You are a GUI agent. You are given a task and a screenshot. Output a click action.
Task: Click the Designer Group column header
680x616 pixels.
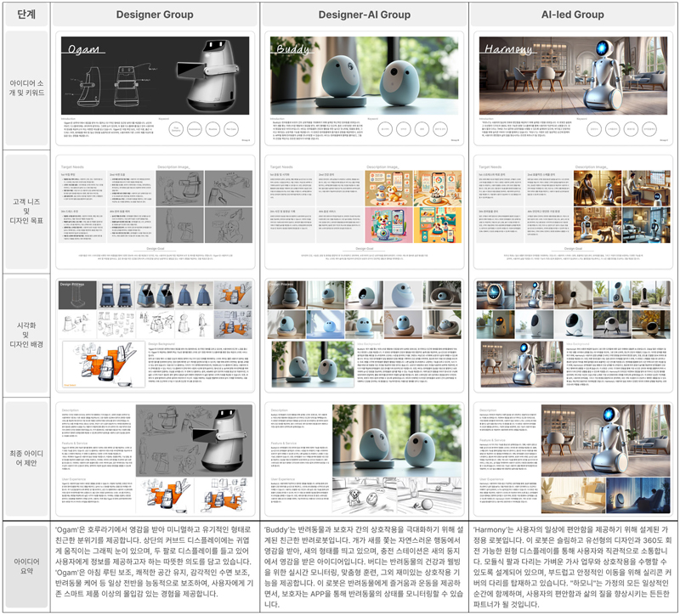[156, 14]
